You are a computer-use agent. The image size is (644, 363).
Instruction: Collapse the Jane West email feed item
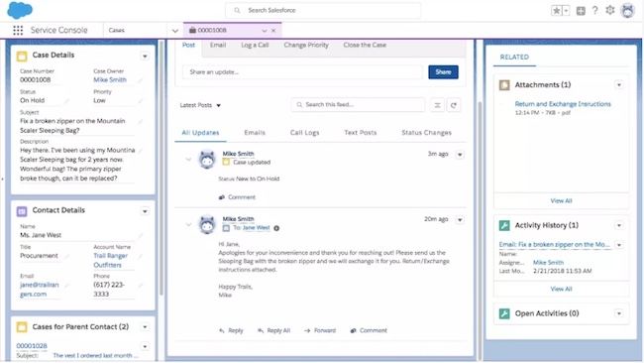[188, 224]
